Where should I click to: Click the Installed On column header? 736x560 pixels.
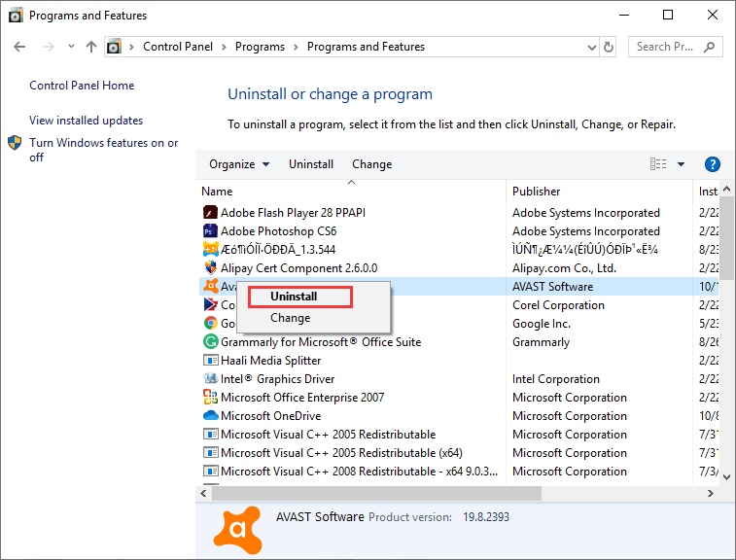(707, 192)
